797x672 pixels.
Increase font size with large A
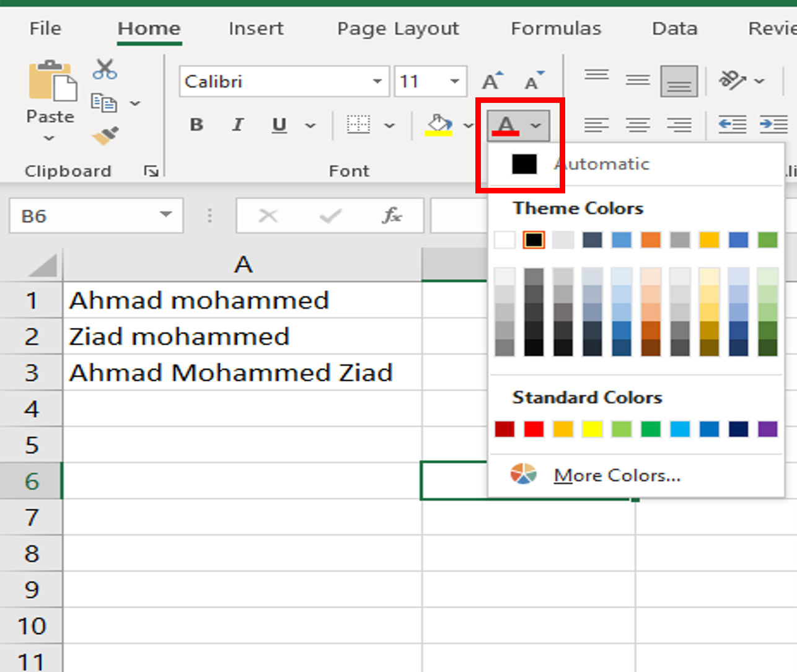[x=492, y=81]
